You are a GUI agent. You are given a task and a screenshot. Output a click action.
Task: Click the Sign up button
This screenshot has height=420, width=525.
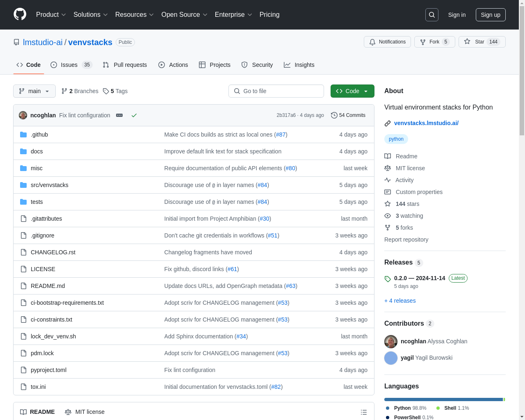[x=491, y=15]
